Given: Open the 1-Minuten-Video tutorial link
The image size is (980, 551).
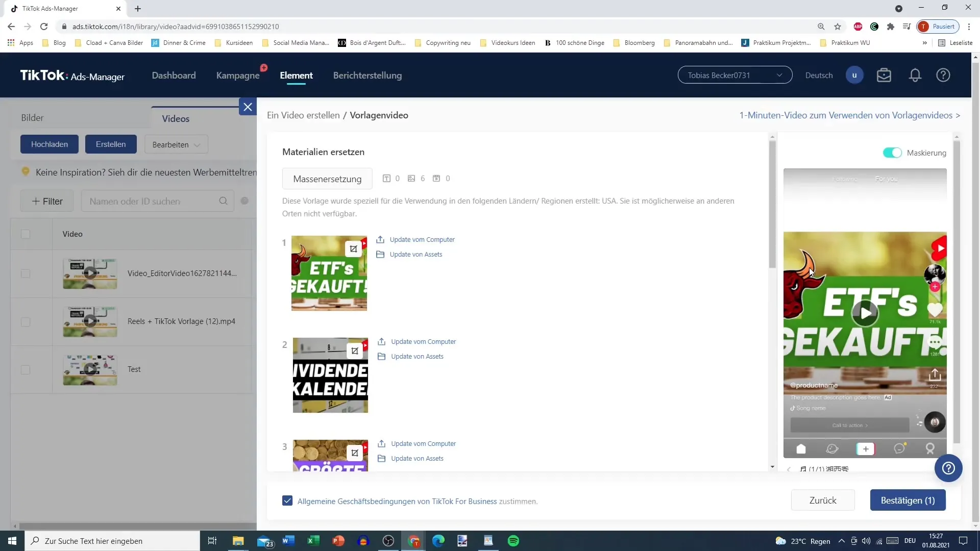Looking at the screenshot, I should [x=849, y=115].
